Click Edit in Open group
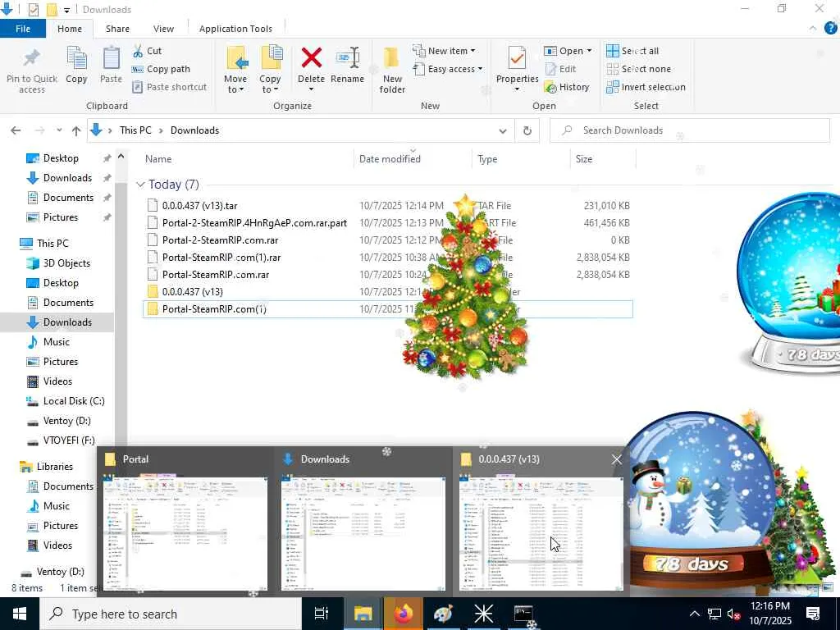Image resolution: width=840 pixels, height=630 pixels. [x=560, y=69]
